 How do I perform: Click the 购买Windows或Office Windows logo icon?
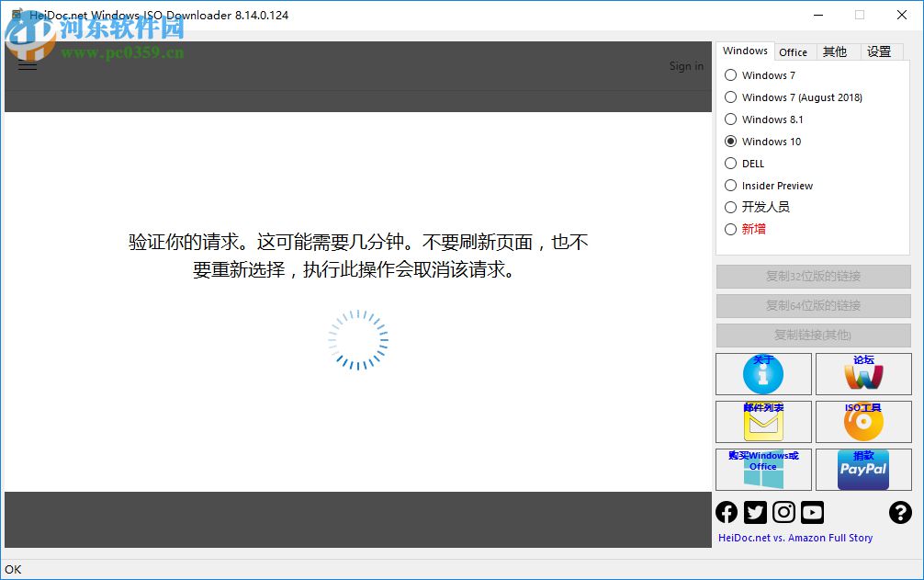point(762,470)
